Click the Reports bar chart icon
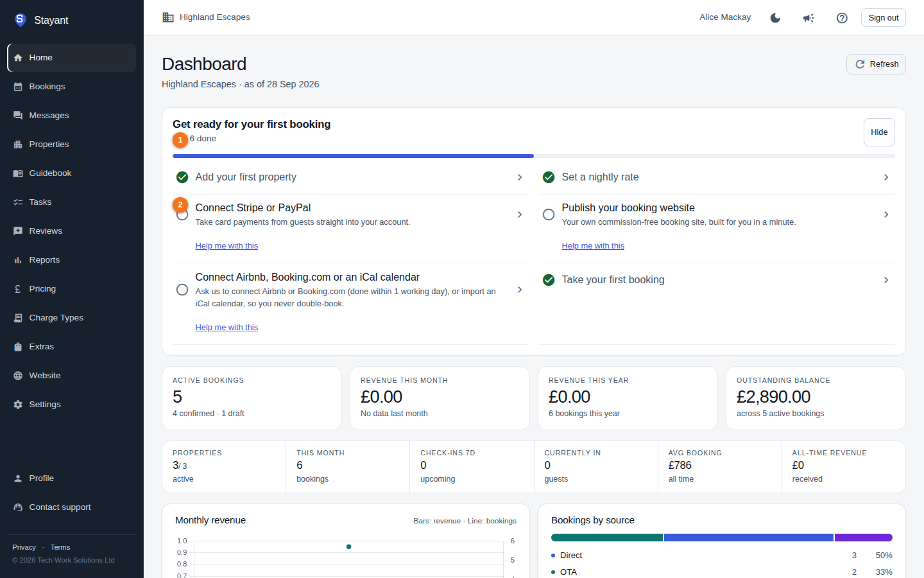 point(18,260)
